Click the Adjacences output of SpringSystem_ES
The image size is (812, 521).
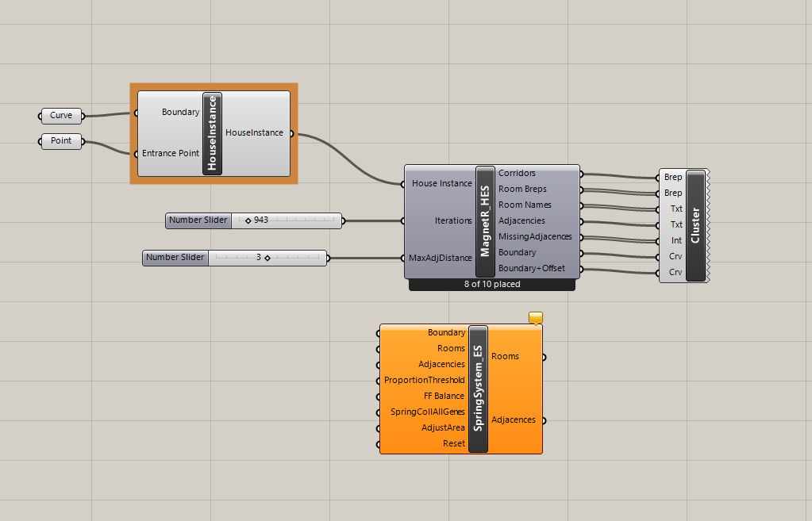514,419
